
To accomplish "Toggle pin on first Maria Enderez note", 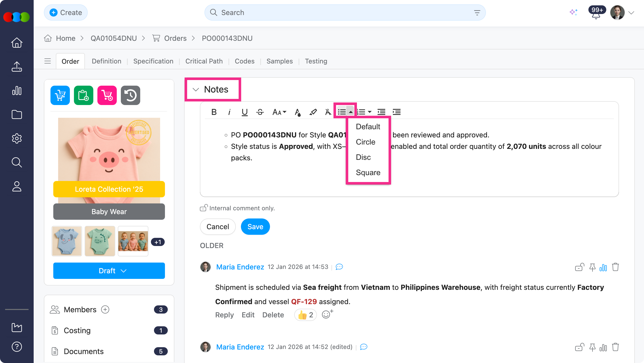I will [x=592, y=267].
